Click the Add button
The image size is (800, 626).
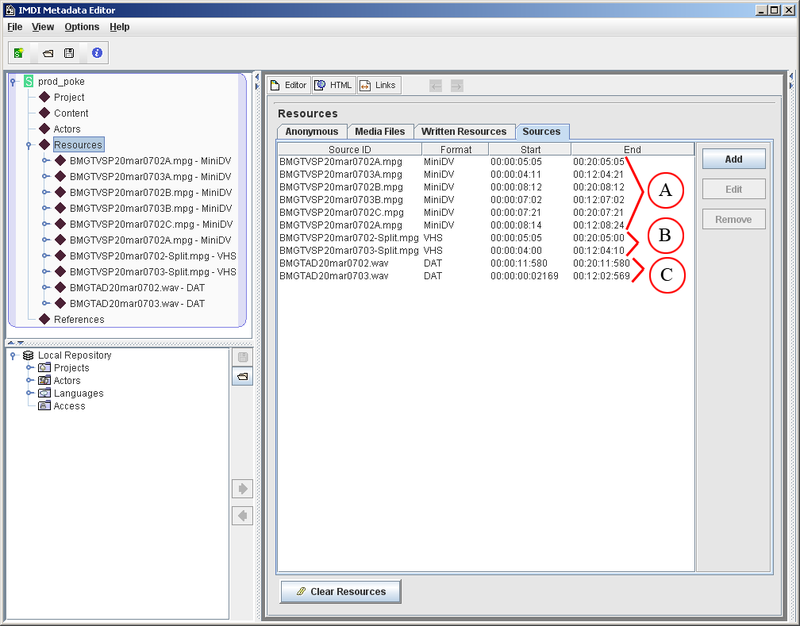732,159
